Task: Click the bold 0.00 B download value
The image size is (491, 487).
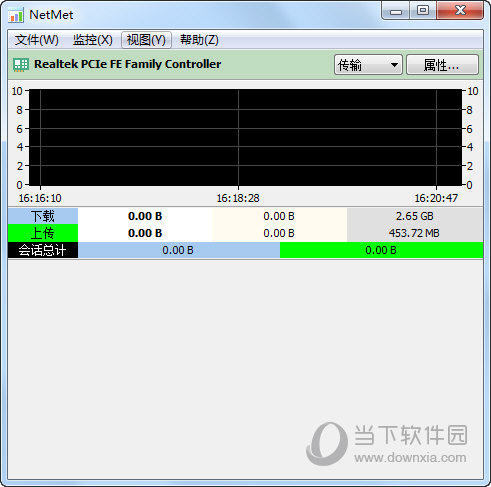Action: pos(145,216)
